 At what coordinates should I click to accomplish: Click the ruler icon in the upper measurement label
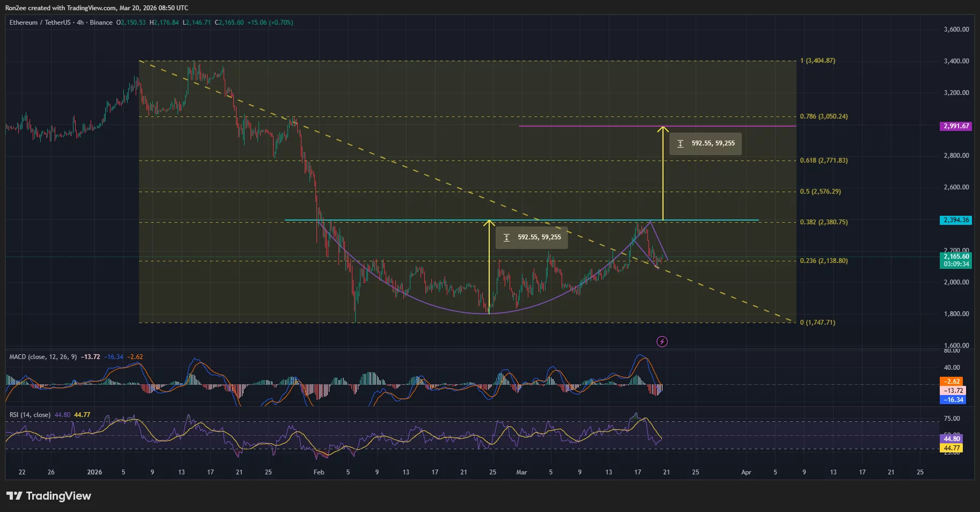coord(681,143)
